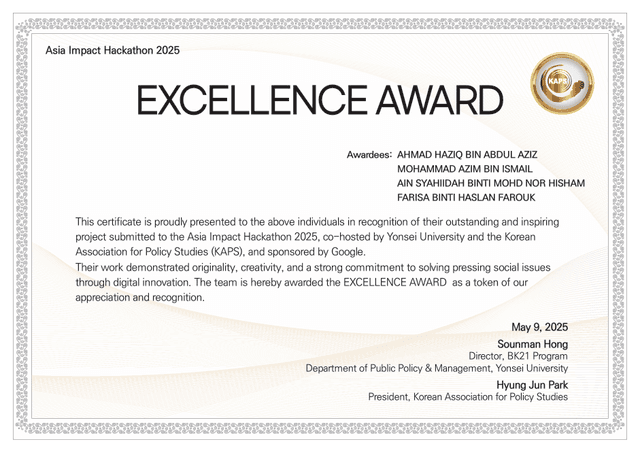Click the 'EXCELLENCE AWARD' title
This screenshot has height=452, width=640.
tap(320, 100)
